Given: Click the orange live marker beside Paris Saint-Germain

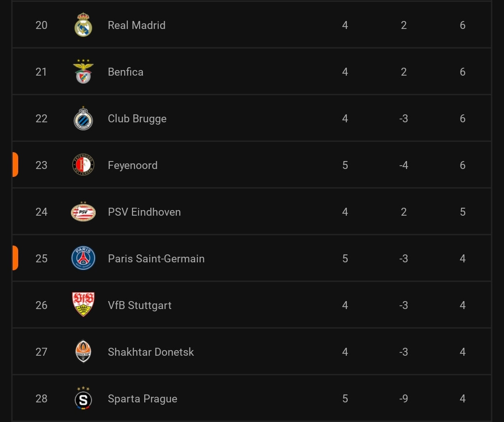Looking at the screenshot, I should pos(15,258).
